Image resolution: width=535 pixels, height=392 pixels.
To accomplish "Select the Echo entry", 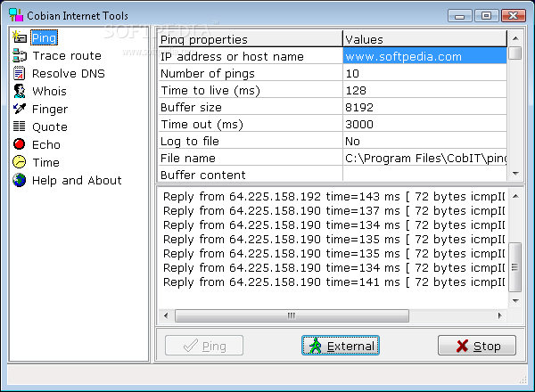I will pyautogui.click(x=46, y=144).
